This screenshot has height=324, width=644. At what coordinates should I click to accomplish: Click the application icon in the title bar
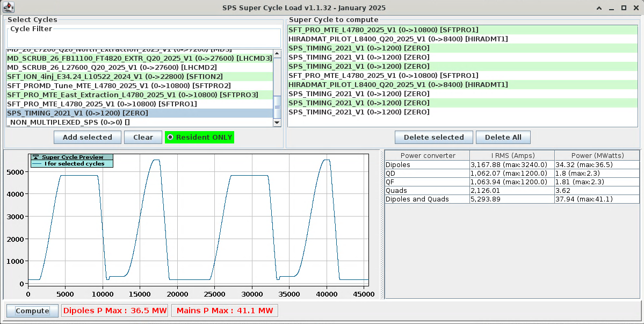(8, 8)
